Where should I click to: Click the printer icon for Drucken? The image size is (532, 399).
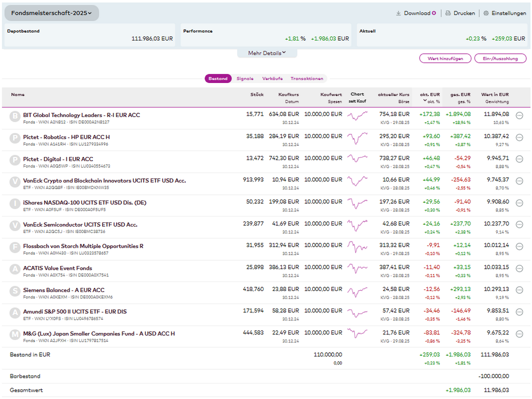point(448,13)
